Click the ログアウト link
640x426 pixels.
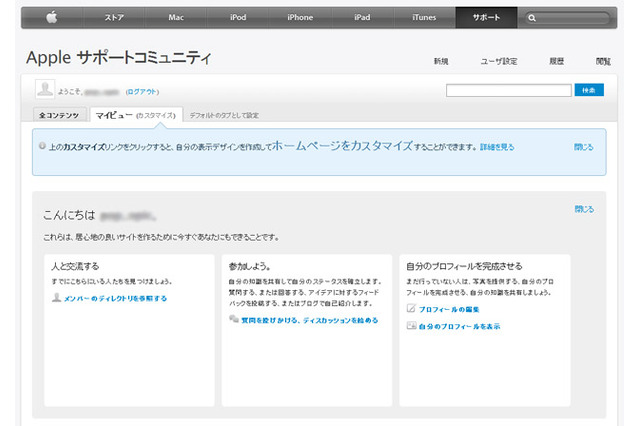pos(142,92)
